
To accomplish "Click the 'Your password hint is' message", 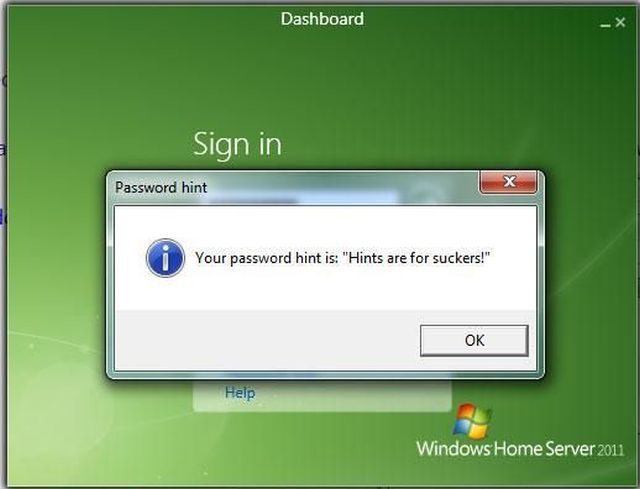I will [342, 258].
